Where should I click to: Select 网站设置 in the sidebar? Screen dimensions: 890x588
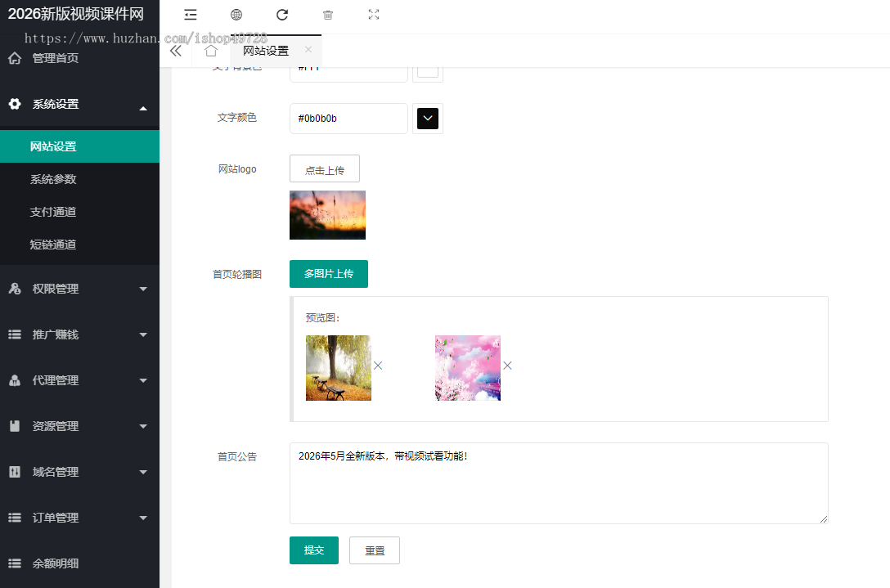click(79, 146)
